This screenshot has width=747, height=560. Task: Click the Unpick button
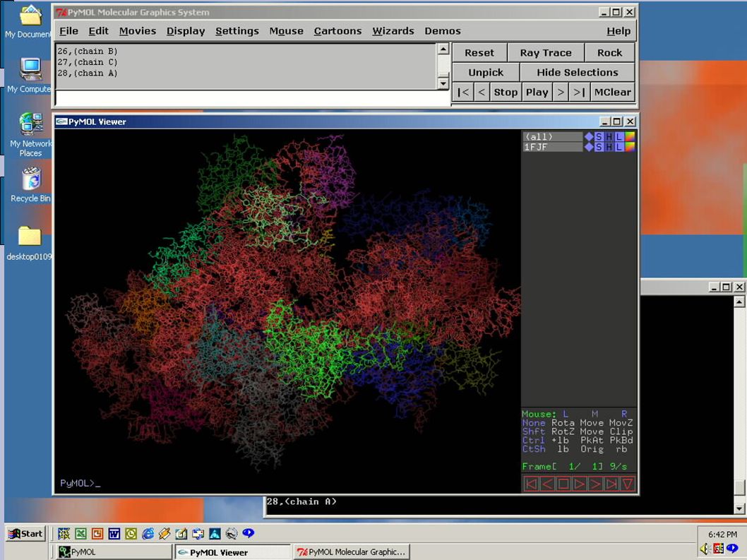coord(486,73)
